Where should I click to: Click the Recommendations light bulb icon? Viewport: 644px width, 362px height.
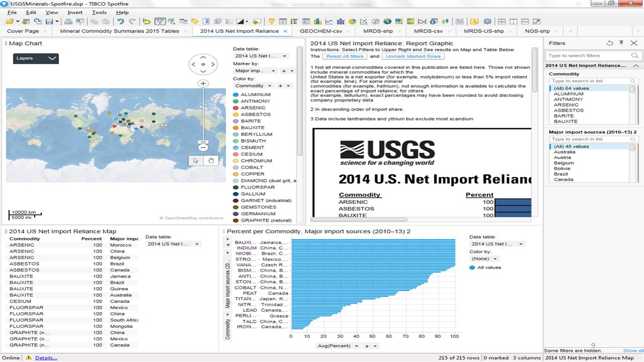pos(271,22)
